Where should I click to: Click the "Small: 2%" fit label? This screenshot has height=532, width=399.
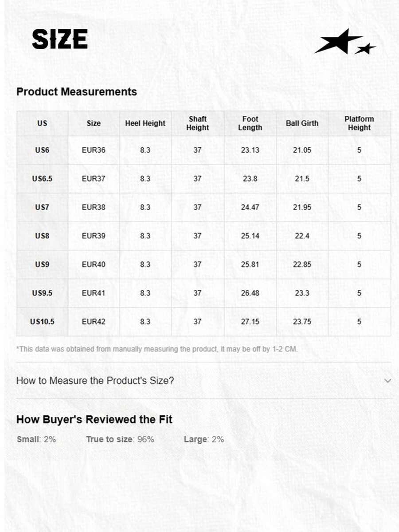36,439
